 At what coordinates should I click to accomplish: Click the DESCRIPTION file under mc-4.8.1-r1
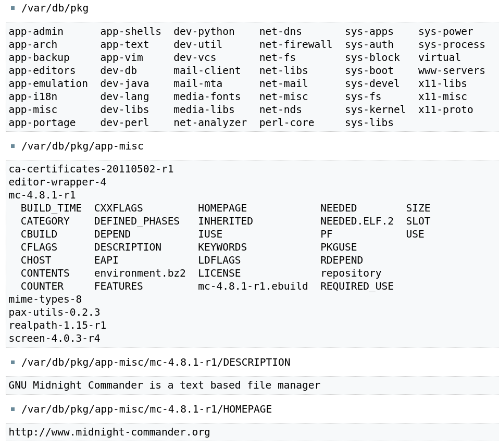click(x=128, y=247)
